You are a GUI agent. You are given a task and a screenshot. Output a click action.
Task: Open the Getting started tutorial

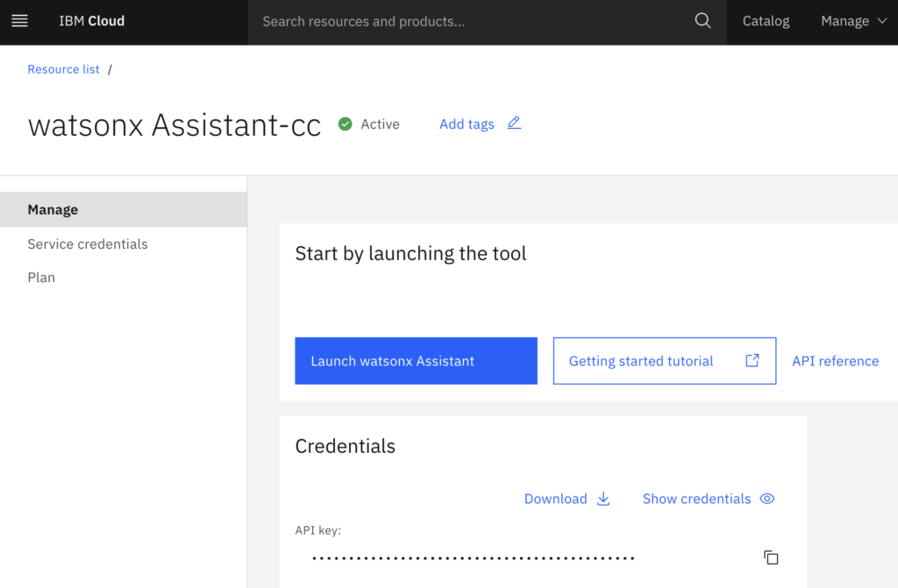coord(665,361)
